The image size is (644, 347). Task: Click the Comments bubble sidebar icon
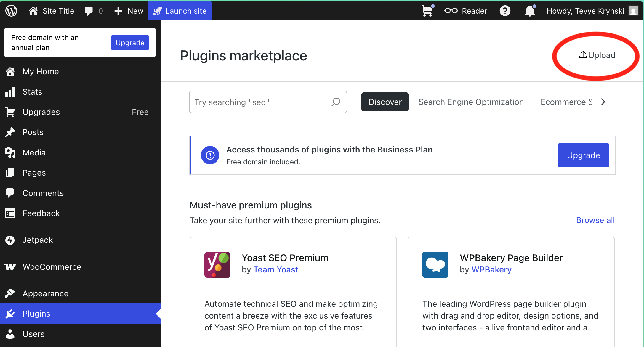[x=10, y=193]
